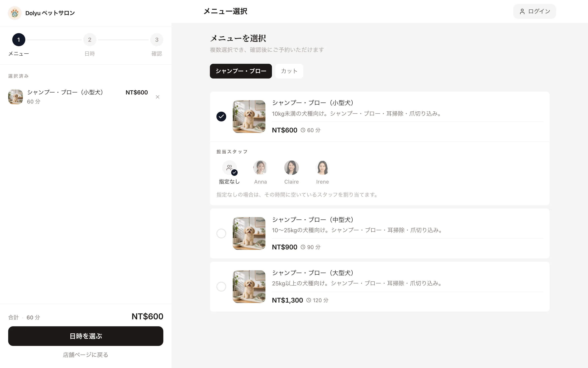
Task: Click the Dolyu pet salon logo icon
Action: pos(14,13)
